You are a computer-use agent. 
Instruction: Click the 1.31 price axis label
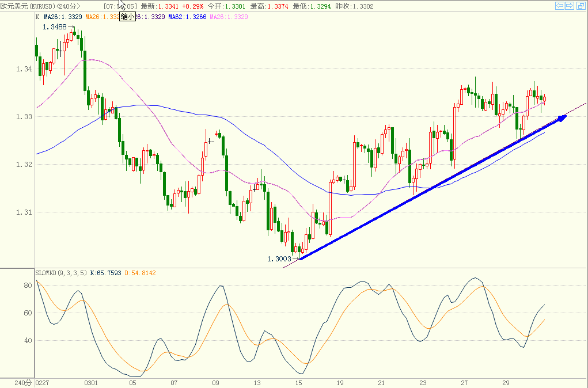point(24,212)
